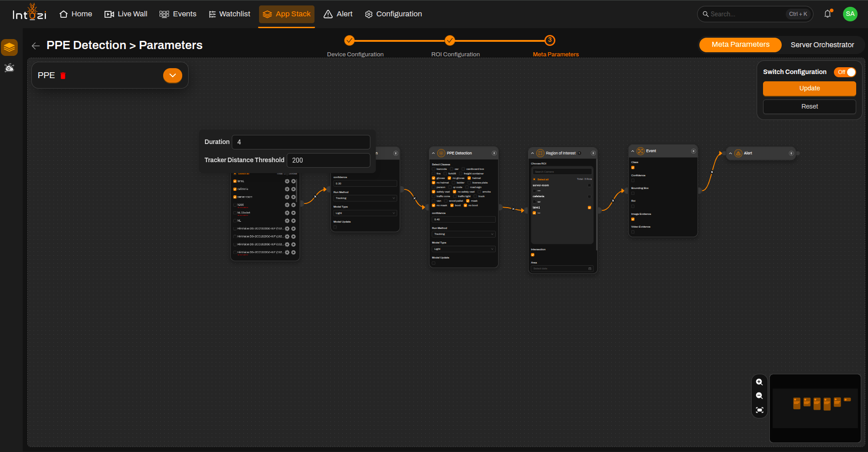Expand the Alert node
868x452 pixels.
coord(730,153)
